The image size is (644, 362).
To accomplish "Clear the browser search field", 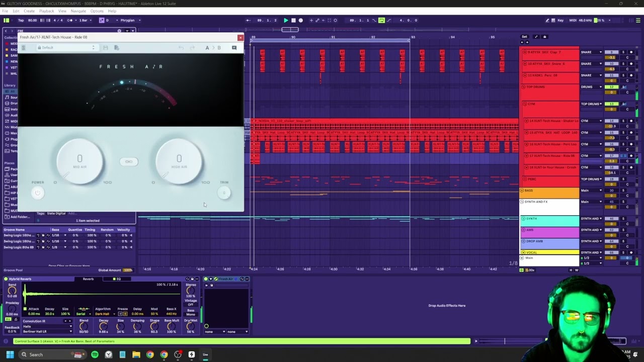I will 119,31.
